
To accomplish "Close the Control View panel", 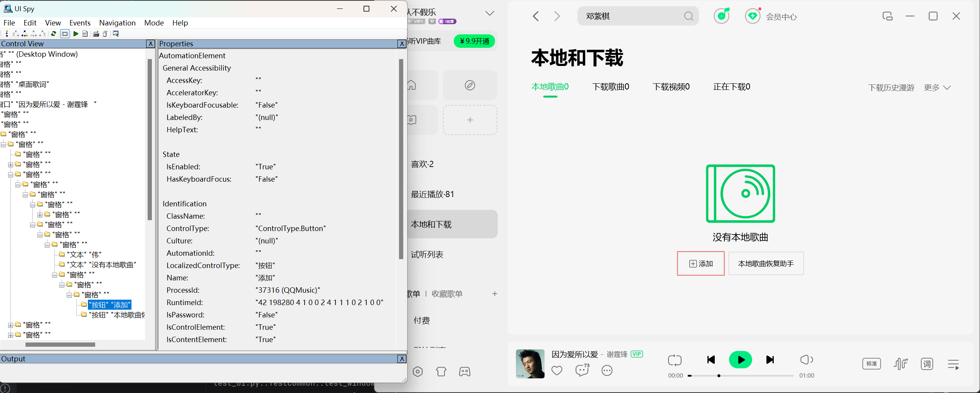I will [151, 44].
